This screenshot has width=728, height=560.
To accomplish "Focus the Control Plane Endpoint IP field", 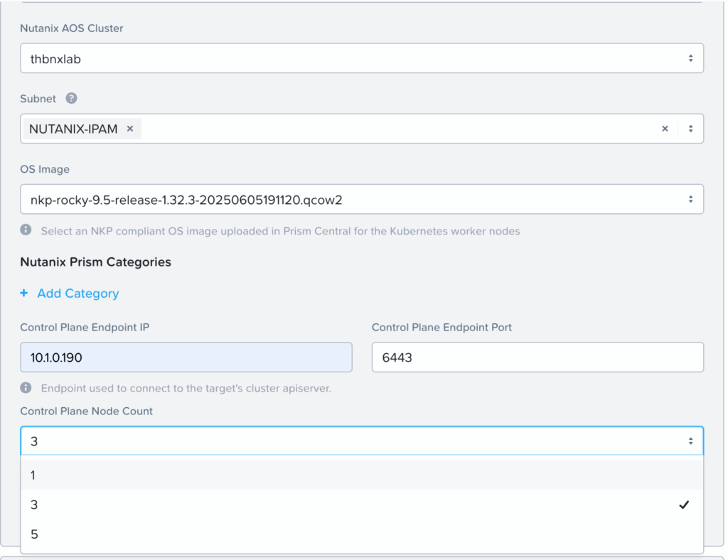I will [186, 357].
